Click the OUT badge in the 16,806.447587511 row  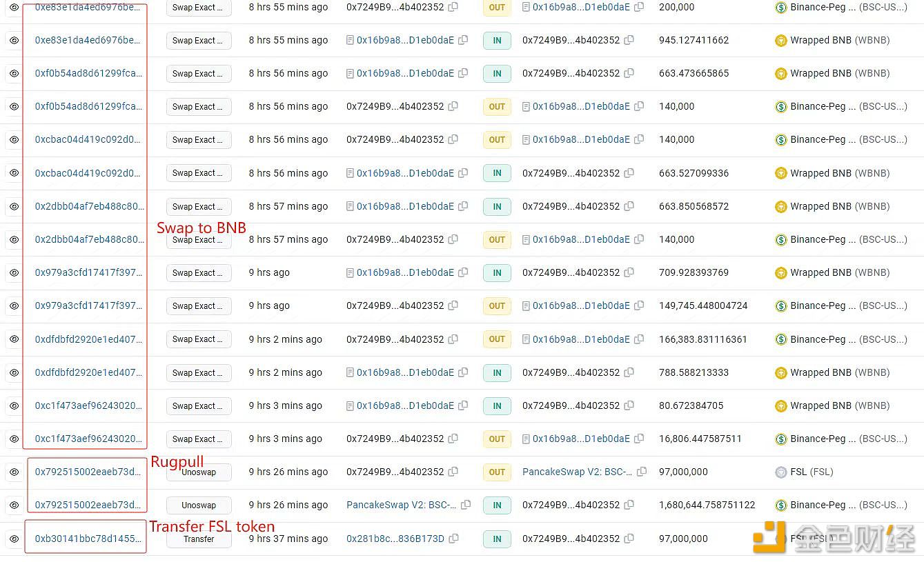click(x=497, y=439)
